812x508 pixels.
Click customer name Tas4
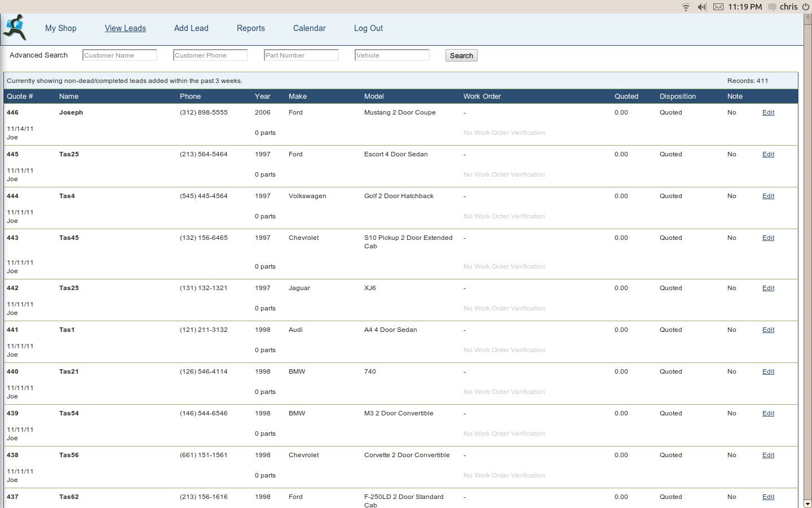(x=67, y=196)
